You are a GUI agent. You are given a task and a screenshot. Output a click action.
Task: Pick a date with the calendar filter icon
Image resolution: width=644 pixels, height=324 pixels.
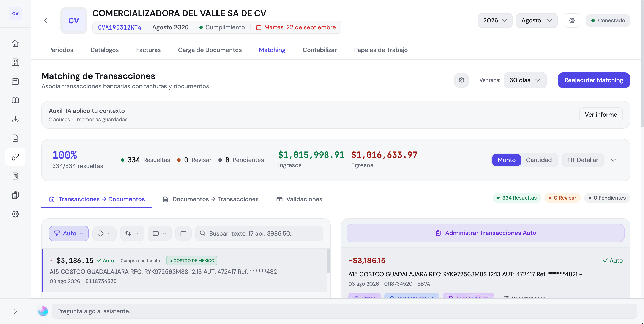click(183, 233)
